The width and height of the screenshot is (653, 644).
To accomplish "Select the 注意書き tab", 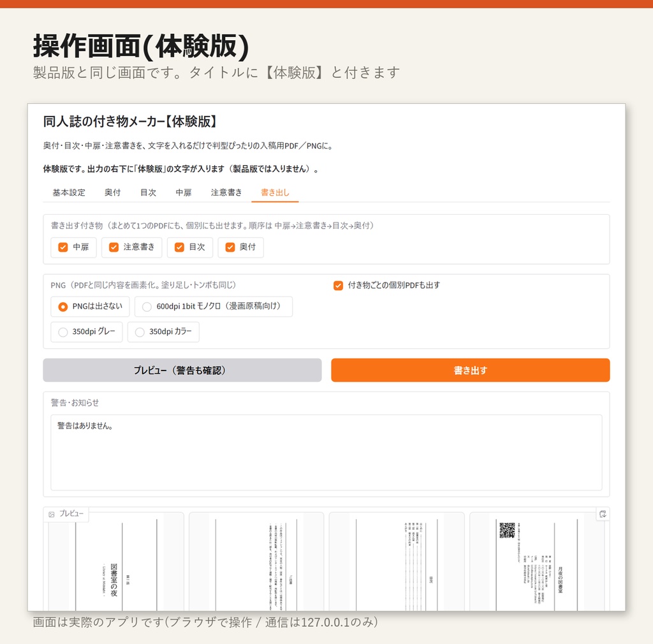I will coord(226,193).
